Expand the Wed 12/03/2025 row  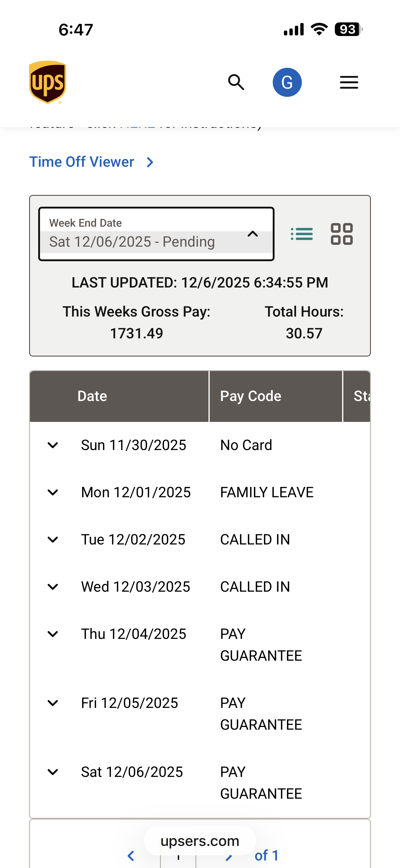click(x=53, y=587)
